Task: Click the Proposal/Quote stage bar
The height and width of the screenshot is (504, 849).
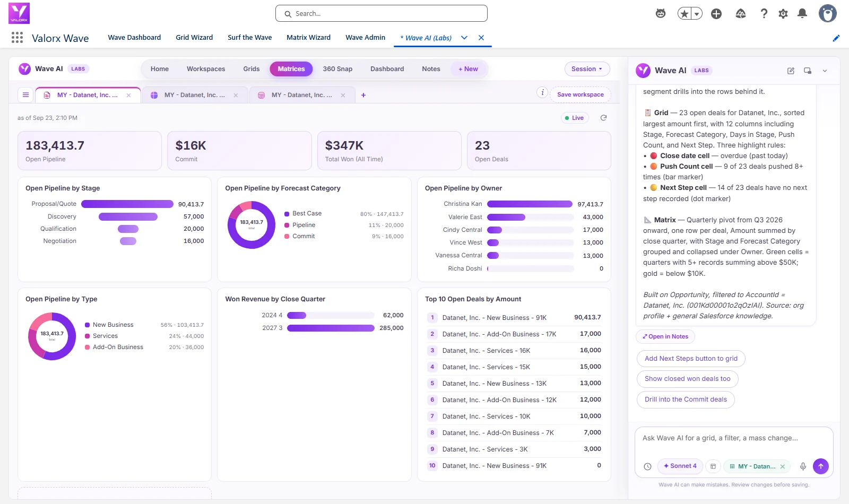Action: point(127,204)
